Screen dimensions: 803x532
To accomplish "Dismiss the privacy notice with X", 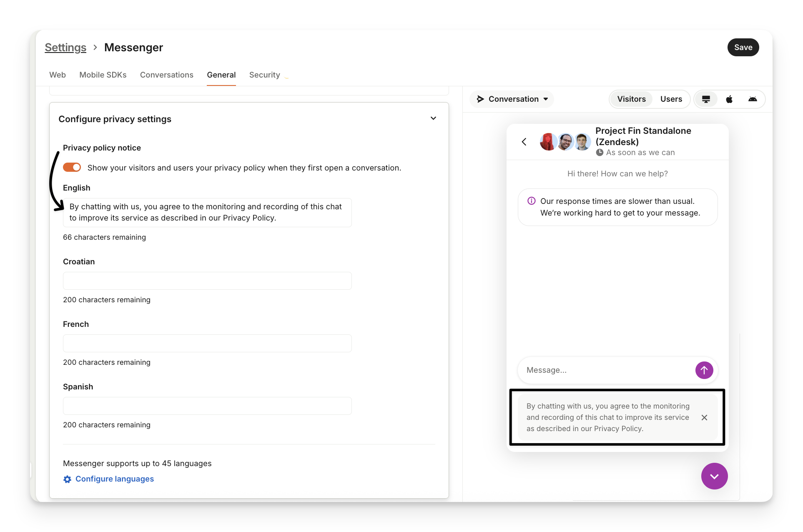I will [704, 417].
